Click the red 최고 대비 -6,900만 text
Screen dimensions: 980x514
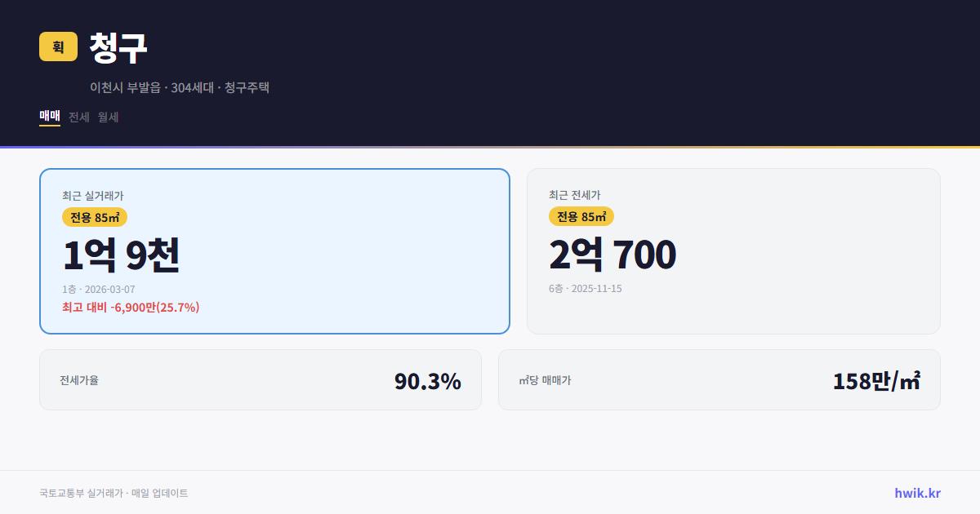pos(131,308)
